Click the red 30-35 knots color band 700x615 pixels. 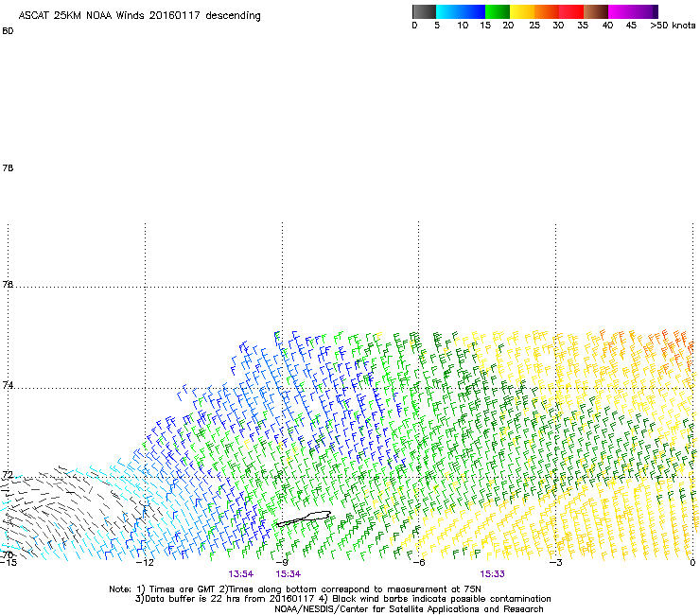pos(571,11)
